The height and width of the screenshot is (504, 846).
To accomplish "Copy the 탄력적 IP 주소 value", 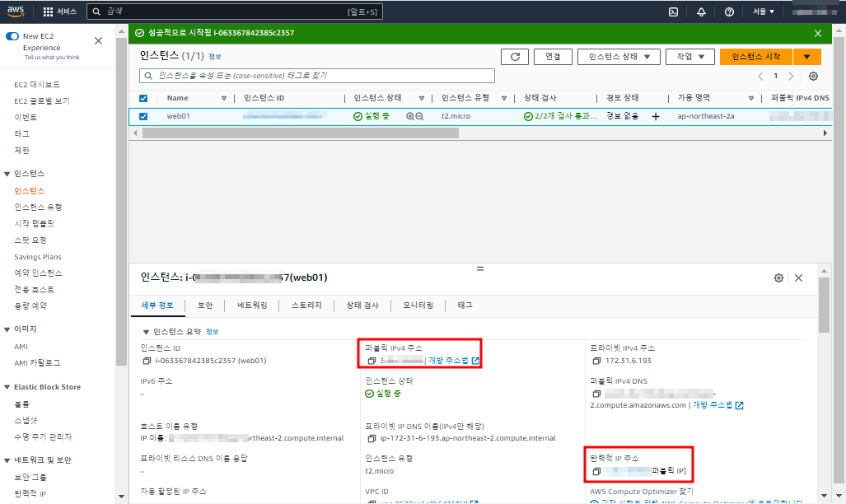I will click(x=596, y=472).
